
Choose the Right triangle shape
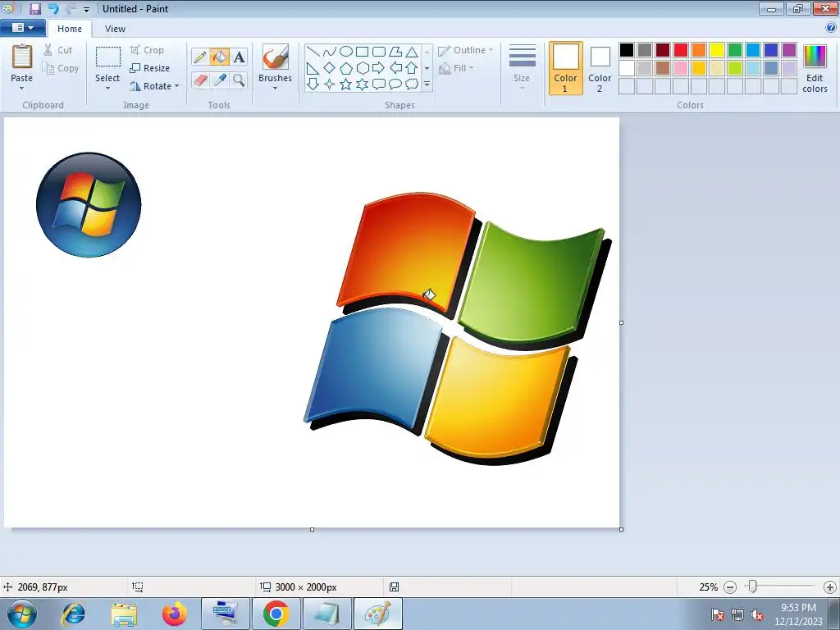(x=313, y=68)
